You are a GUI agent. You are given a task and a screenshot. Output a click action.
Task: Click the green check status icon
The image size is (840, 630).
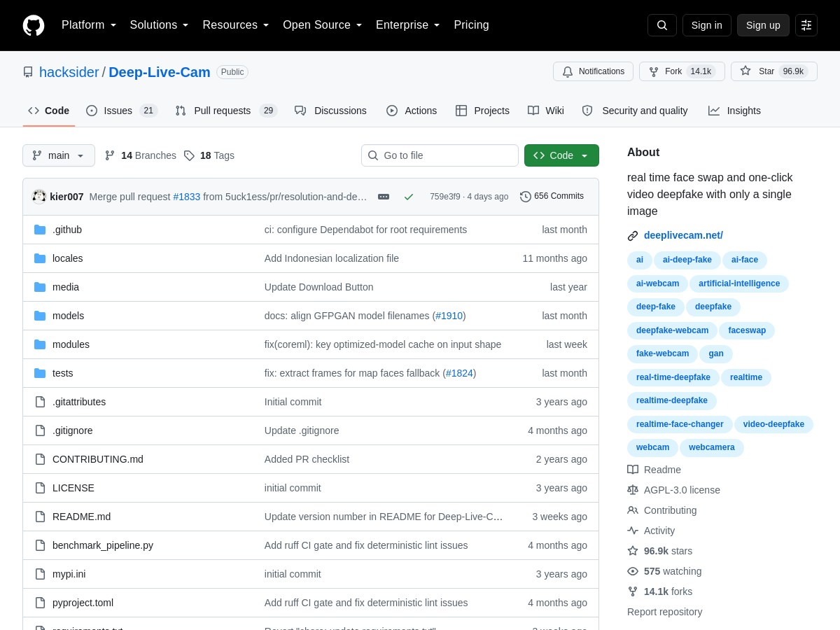tap(409, 197)
